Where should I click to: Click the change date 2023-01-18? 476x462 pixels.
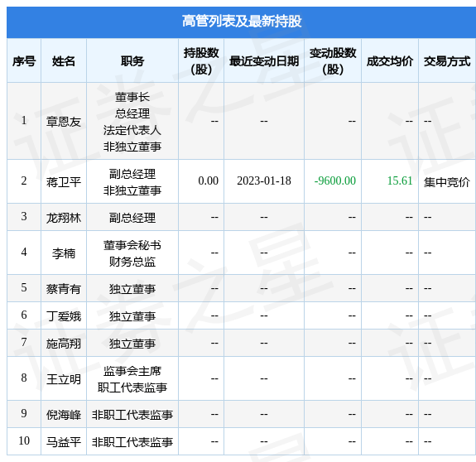[x=264, y=181]
